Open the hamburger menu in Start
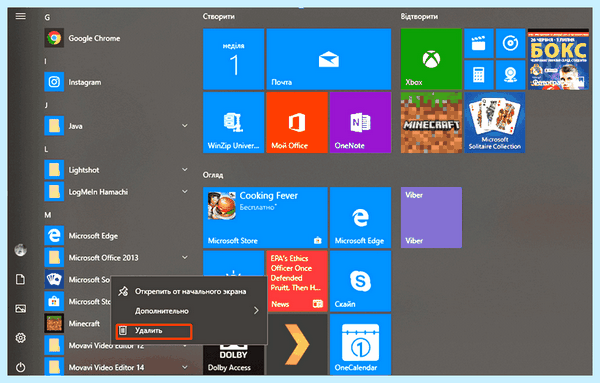The width and height of the screenshot is (600, 383). point(21,16)
